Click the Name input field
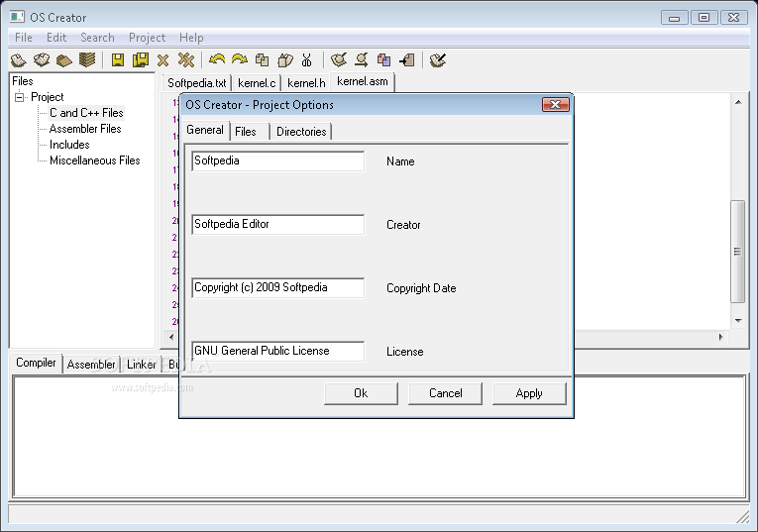Screen dimensions: 758x532 (x=278, y=160)
